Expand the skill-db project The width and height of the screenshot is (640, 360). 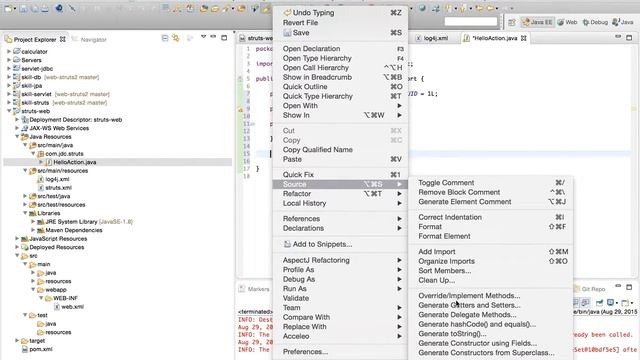(x=9, y=77)
